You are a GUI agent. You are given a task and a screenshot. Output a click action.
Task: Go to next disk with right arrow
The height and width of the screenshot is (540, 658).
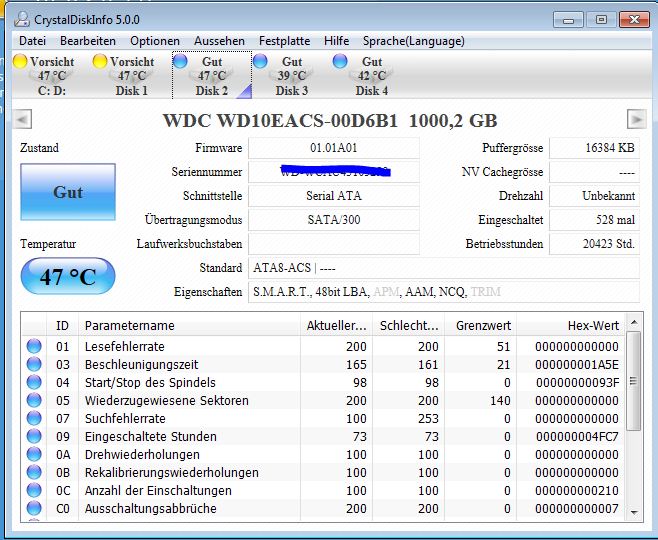(637, 120)
